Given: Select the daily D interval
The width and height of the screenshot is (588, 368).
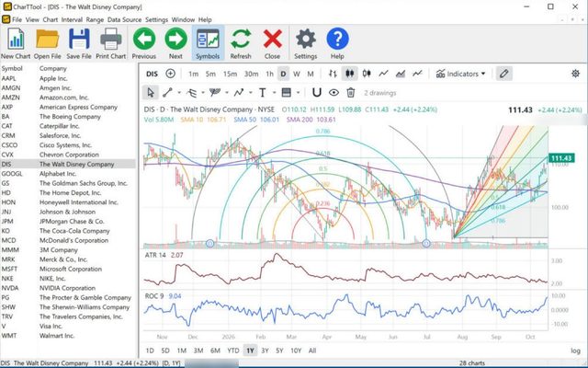Looking at the screenshot, I should tap(284, 74).
